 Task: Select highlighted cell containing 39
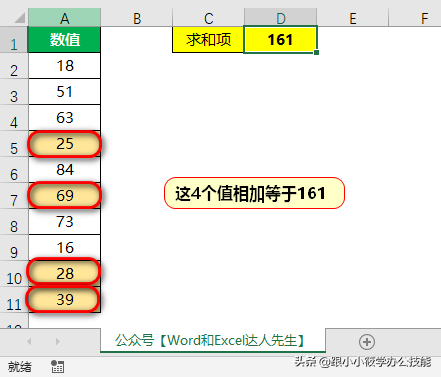(x=64, y=300)
